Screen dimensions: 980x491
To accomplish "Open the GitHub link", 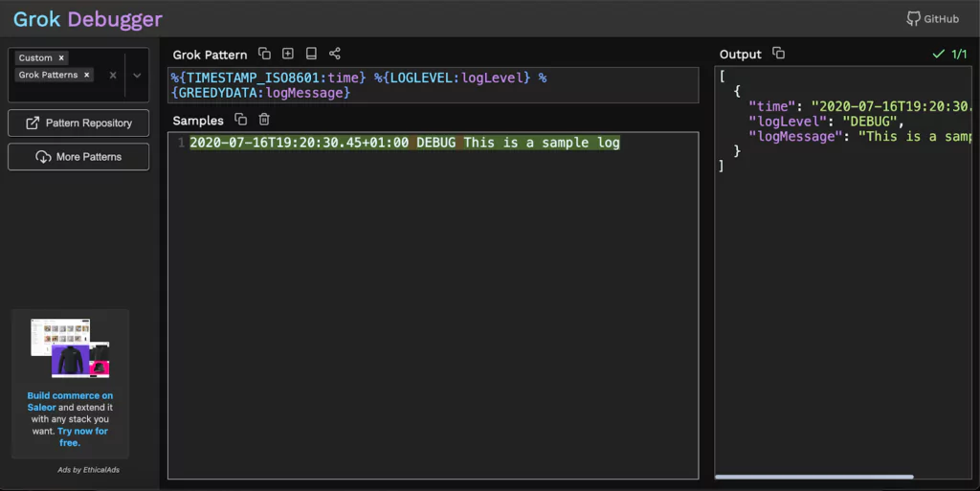I will (932, 19).
